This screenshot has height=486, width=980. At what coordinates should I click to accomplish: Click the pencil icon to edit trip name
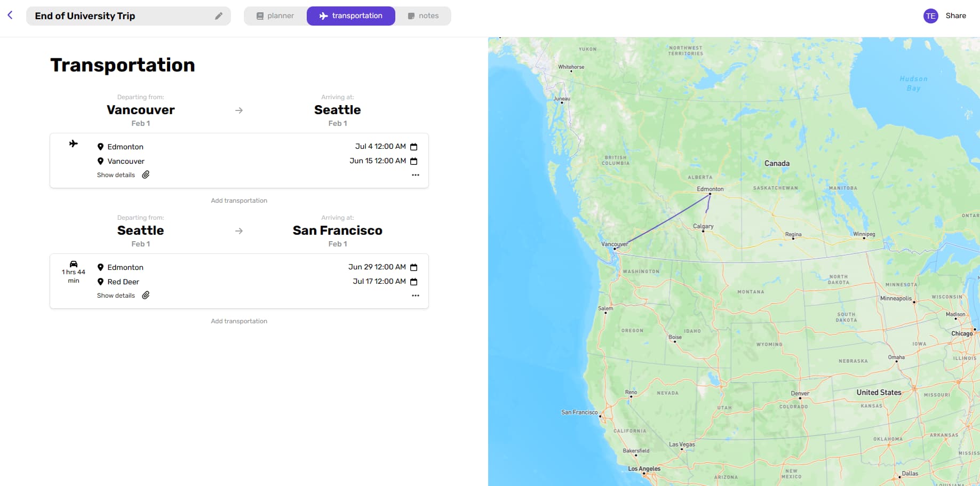[x=219, y=16]
